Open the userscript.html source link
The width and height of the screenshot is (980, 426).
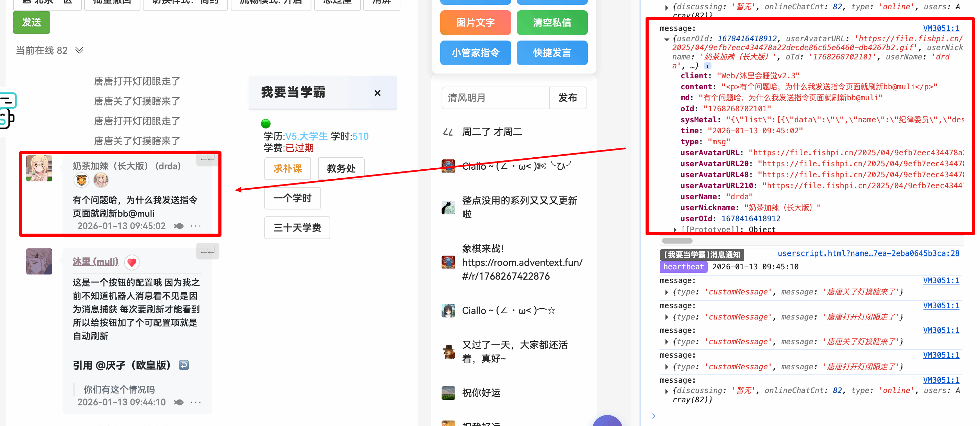(868, 254)
